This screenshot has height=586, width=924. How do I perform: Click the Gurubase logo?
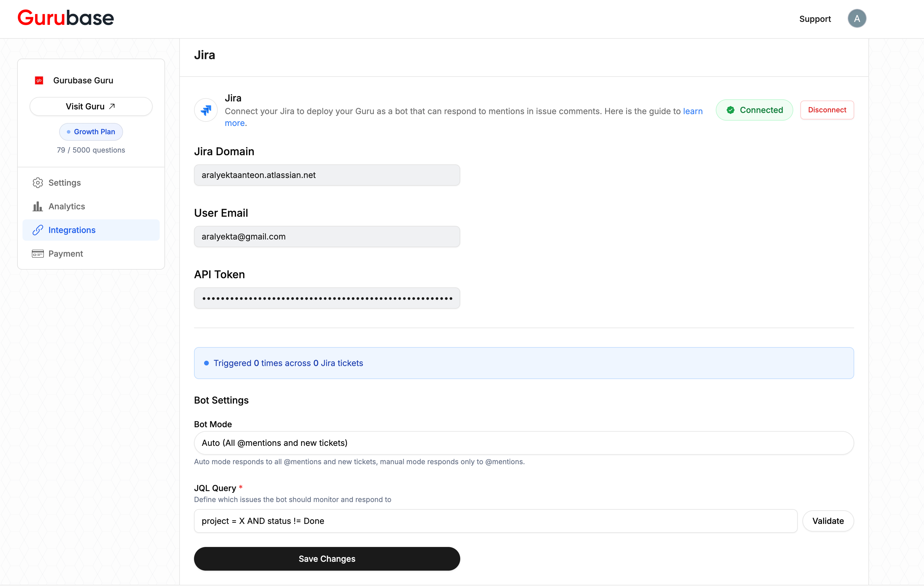[65, 17]
